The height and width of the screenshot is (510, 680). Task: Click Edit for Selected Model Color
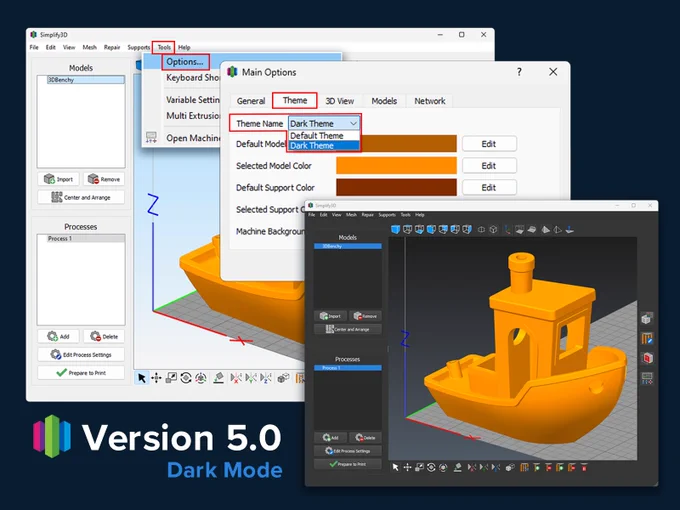click(x=489, y=166)
